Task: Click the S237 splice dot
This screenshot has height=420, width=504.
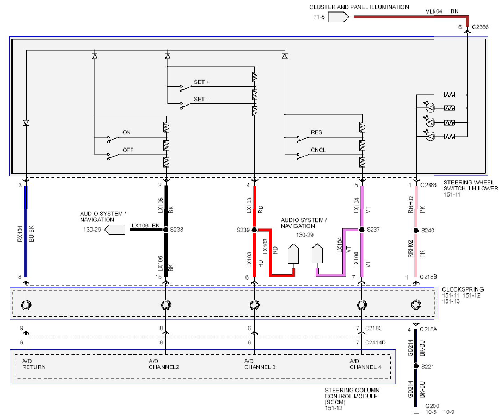Action: pyautogui.click(x=361, y=230)
